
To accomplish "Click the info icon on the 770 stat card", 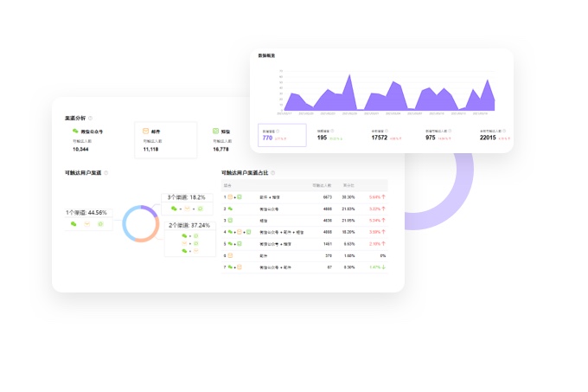I will pyautogui.click(x=278, y=131).
